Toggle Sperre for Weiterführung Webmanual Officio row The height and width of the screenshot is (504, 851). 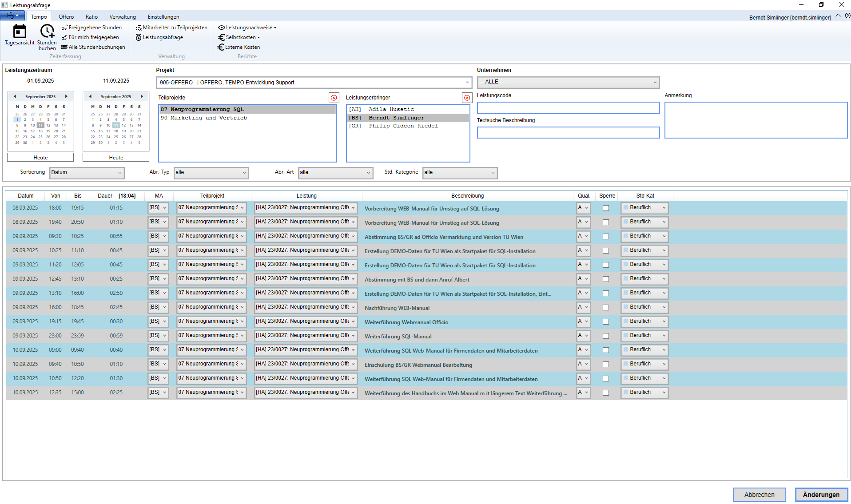(605, 322)
